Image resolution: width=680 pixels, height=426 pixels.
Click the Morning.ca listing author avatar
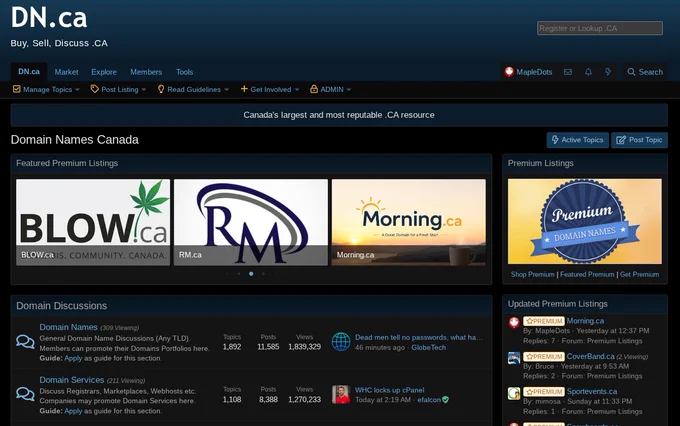514,322
